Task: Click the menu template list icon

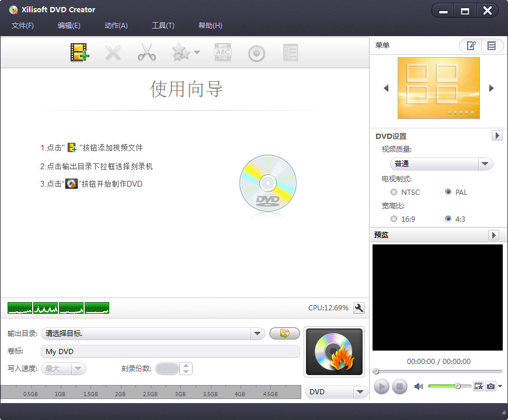Action: (492, 45)
